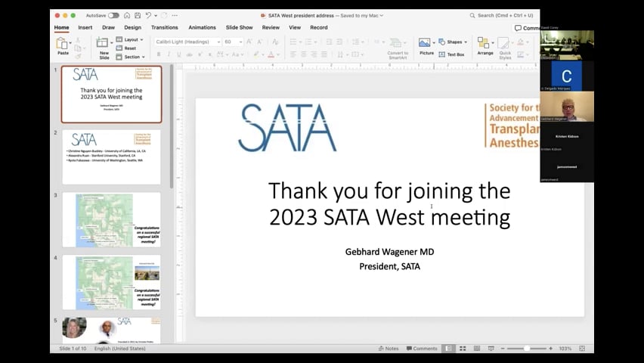
Task: Click the Center text alignment icon
Action: (x=304, y=54)
